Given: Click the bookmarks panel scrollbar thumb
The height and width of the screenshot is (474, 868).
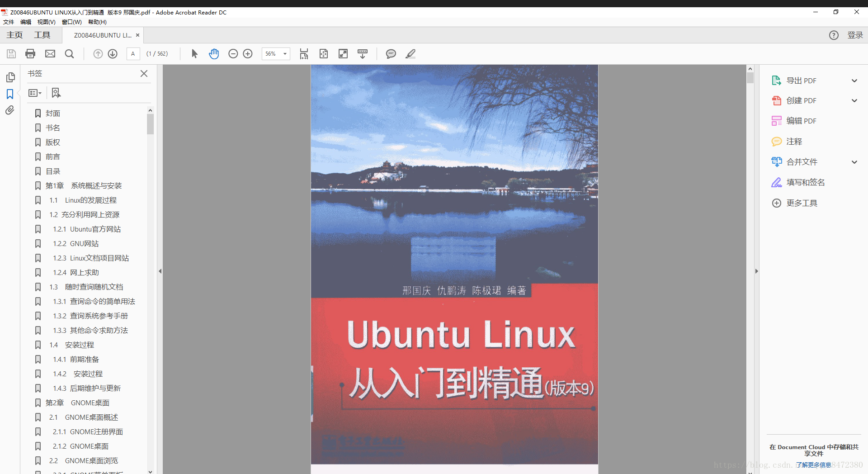Looking at the screenshot, I should point(150,124).
